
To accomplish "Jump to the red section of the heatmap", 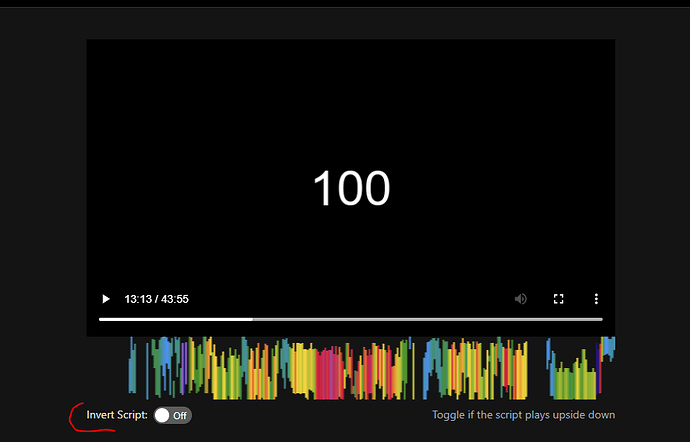I will click(330, 372).
